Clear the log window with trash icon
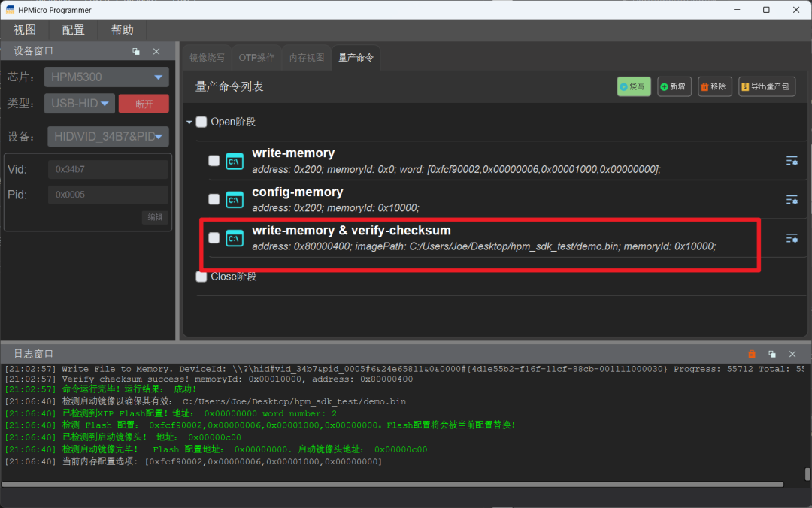Image resolution: width=812 pixels, height=508 pixels. [752, 354]
